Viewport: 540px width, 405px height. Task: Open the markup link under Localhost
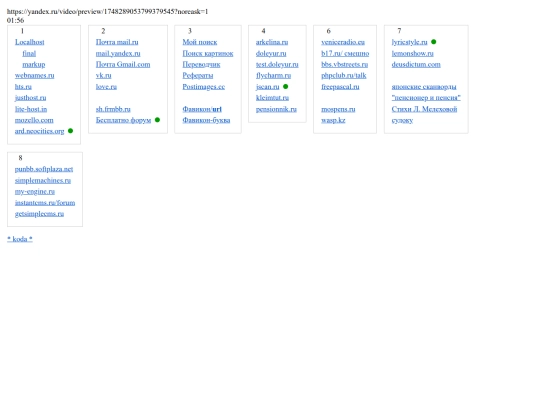[34, 64]
